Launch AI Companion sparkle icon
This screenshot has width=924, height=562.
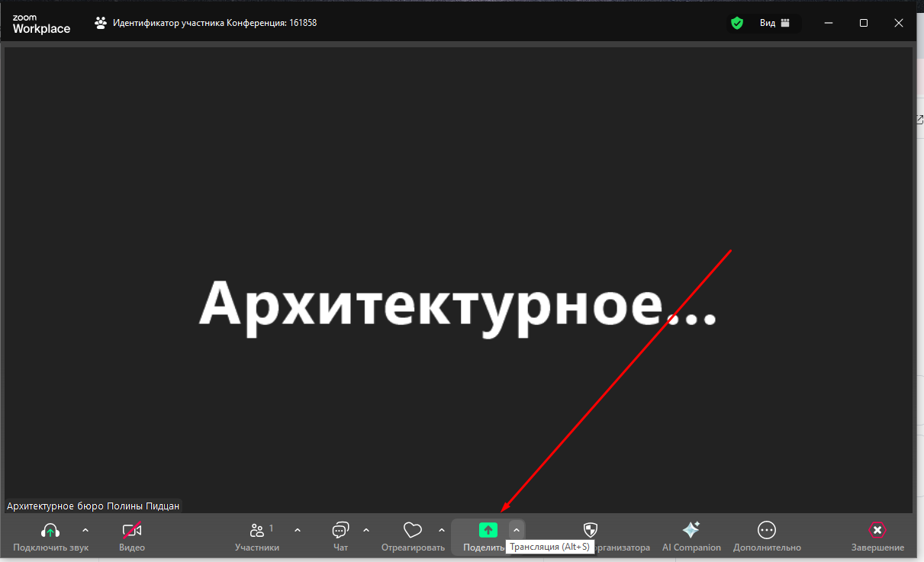pyautogui.click(x=691, y=530)
